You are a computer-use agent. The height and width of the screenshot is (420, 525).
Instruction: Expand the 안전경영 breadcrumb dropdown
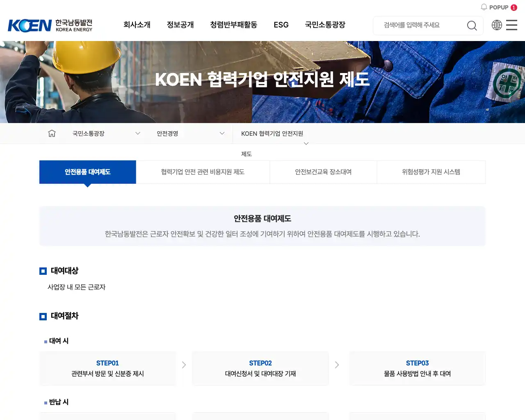click(x=222, y=133)
